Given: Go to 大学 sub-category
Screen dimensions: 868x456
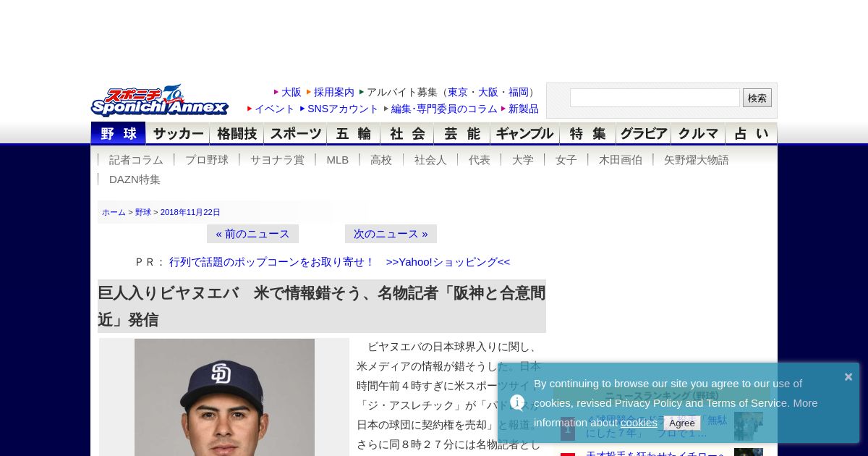Looking at the screenshot, I should pos(523,160).
